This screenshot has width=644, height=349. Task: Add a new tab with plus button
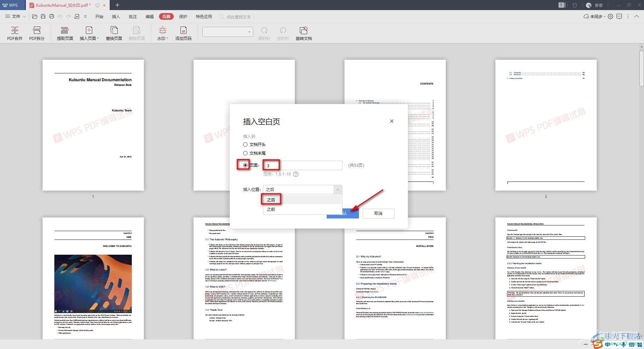click(117, 5)
